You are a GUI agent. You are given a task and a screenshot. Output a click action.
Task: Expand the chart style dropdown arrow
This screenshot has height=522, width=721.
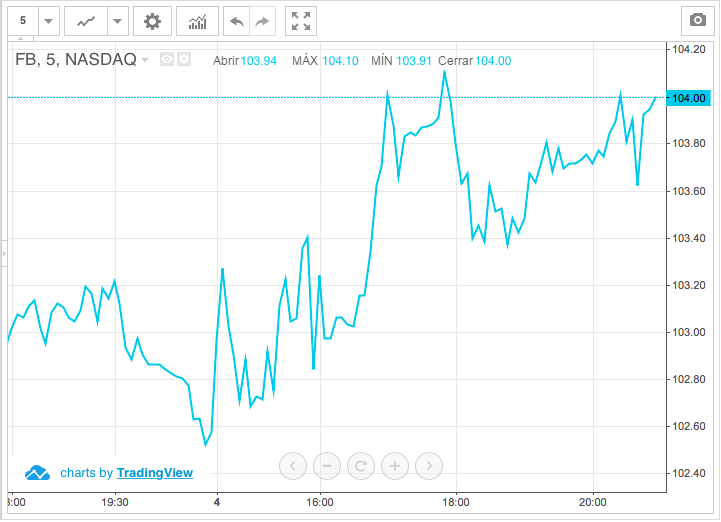[117, 21]
